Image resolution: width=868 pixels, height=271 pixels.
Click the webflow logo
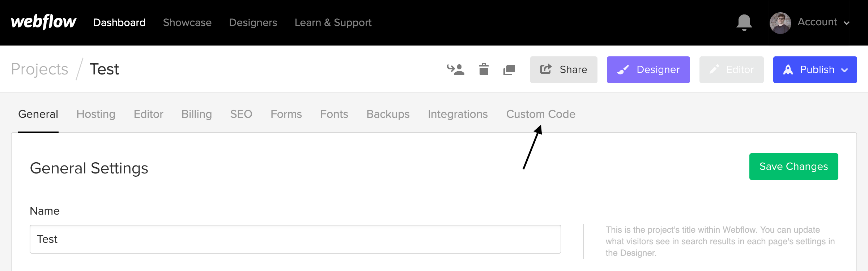click(x=43, y=22)
